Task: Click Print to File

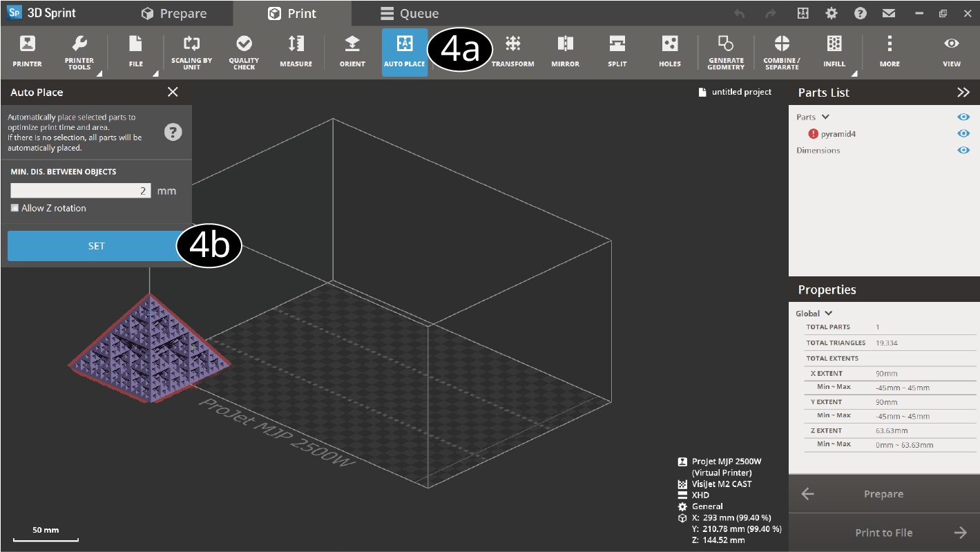Action: (x=884, y=532)
